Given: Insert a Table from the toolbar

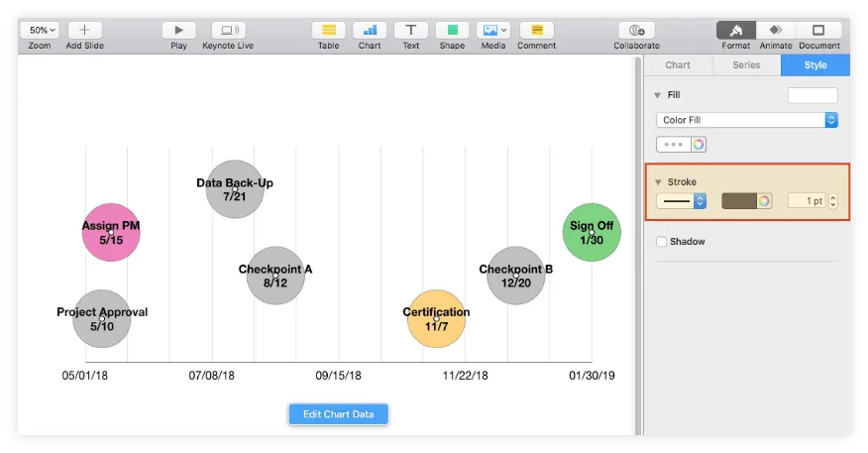Looking at the screenshot, I should click(328, 31).
